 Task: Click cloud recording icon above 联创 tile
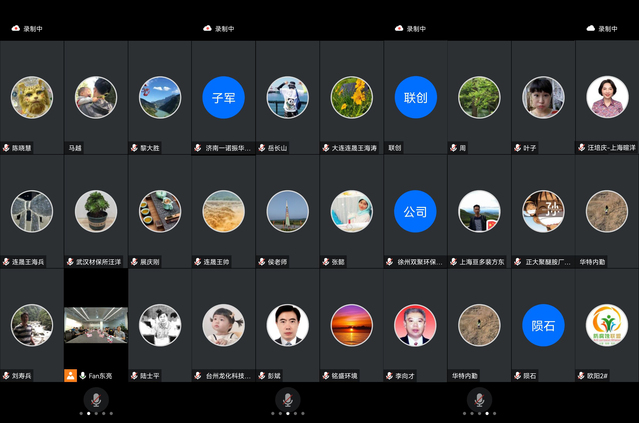coord(399,29)
